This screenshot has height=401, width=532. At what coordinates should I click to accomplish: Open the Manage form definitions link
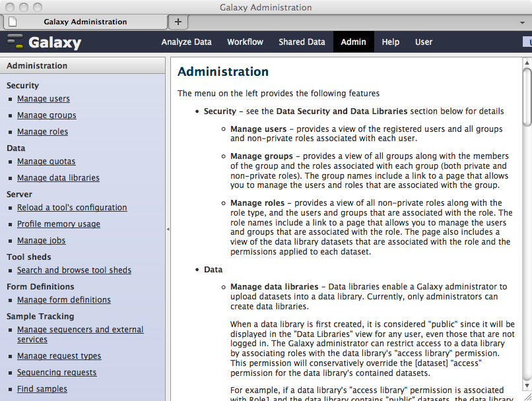(64, 300)
